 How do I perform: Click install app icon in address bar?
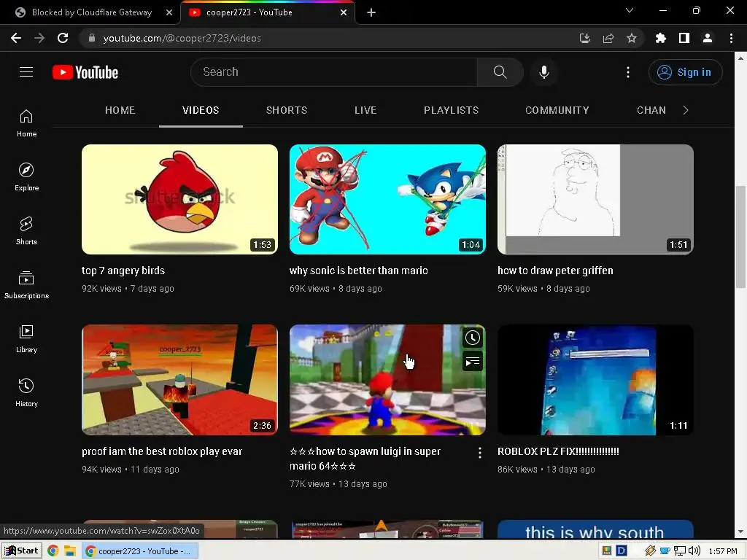click(x=585, y=38)
